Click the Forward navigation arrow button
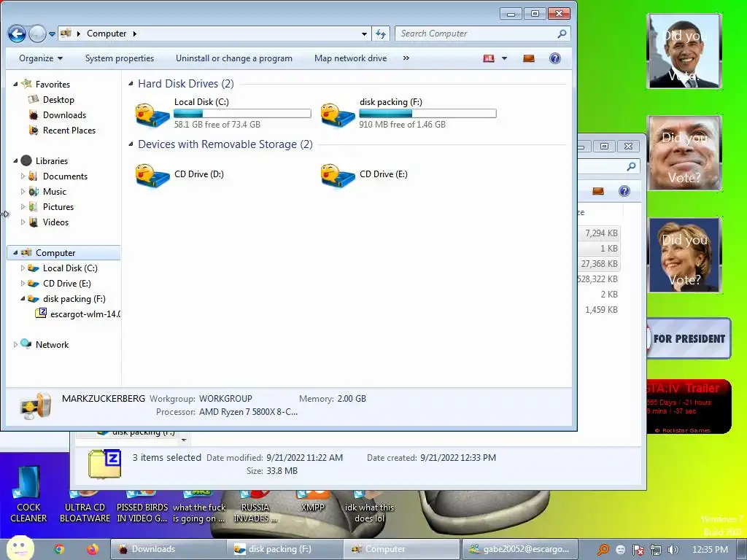This screenshot has height=560, width=747. (x=37, y=34)
